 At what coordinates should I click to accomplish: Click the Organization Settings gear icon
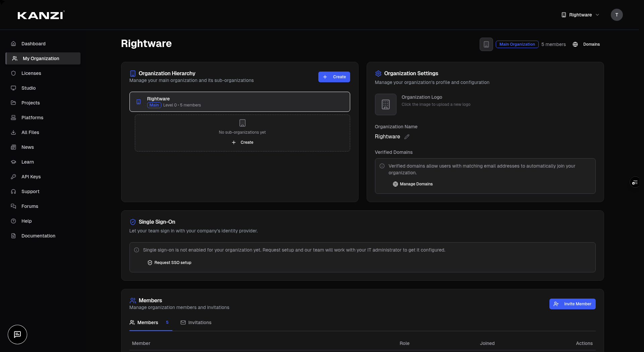coord(378,74)
